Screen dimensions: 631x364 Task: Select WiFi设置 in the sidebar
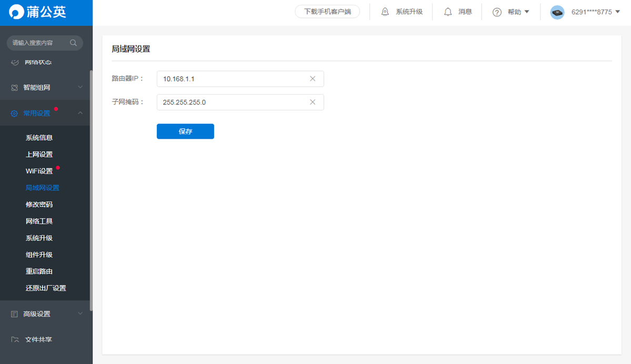coord(39,171)
